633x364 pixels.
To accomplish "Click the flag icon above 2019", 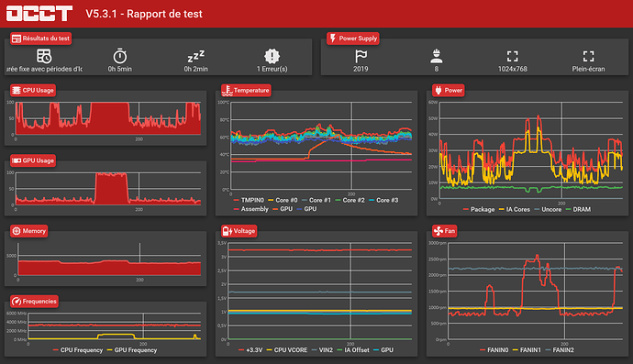I will click(x=361, y=56).
